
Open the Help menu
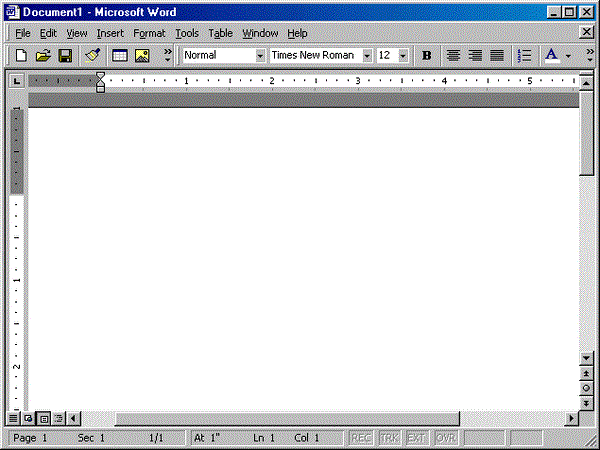pyautogui.click(x=297, y=34)
